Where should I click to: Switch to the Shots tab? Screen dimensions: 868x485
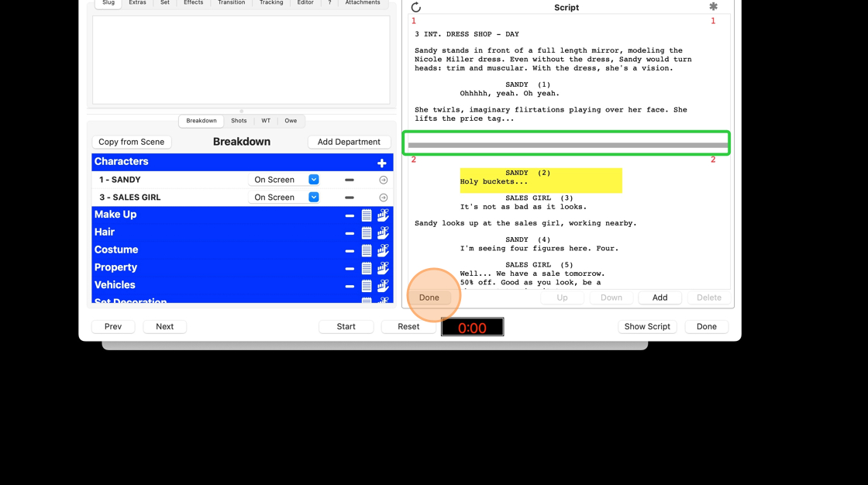[239, 121]
